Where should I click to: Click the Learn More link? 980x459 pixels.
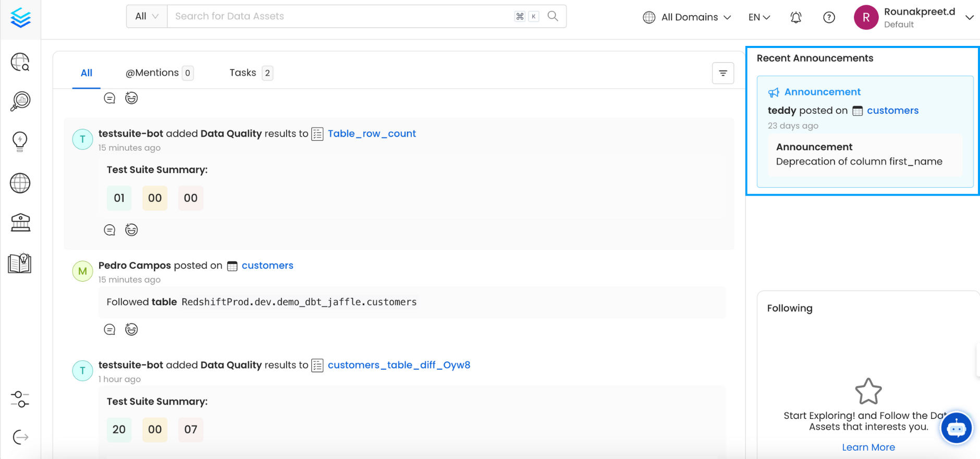[x=868, y=447]
